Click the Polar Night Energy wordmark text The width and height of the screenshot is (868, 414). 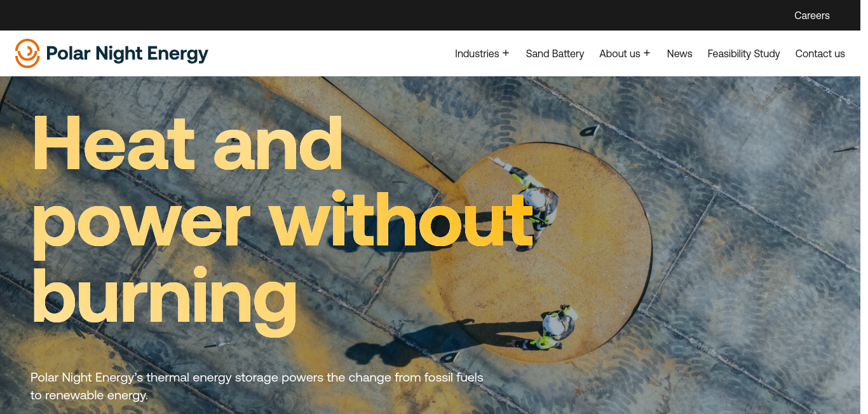click(x=127, y=54)
